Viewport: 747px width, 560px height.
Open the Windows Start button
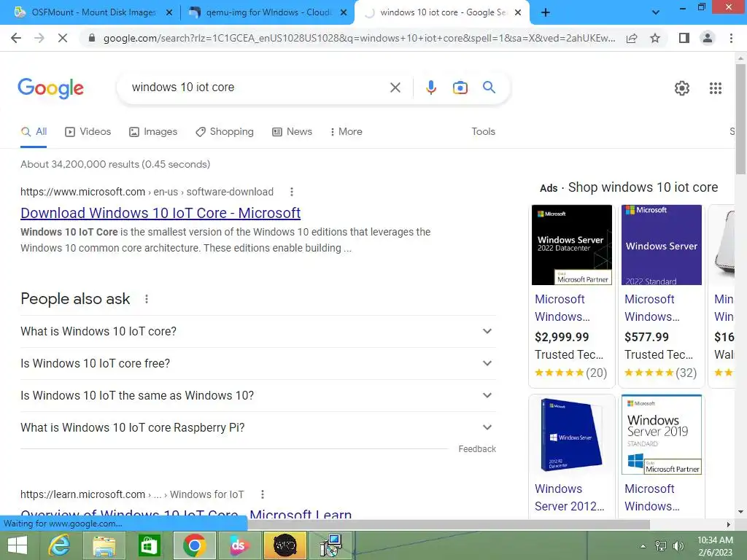pyautogui.click(x=18, y=545)
